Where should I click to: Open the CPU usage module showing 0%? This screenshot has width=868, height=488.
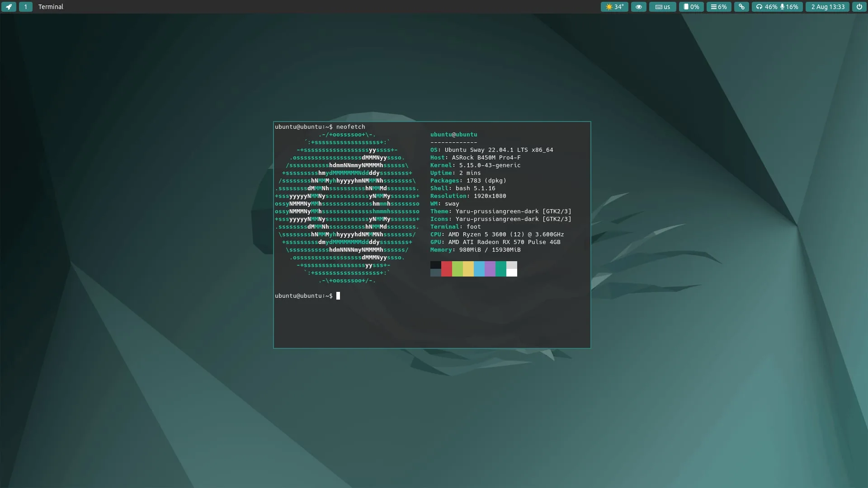point(691,7)
